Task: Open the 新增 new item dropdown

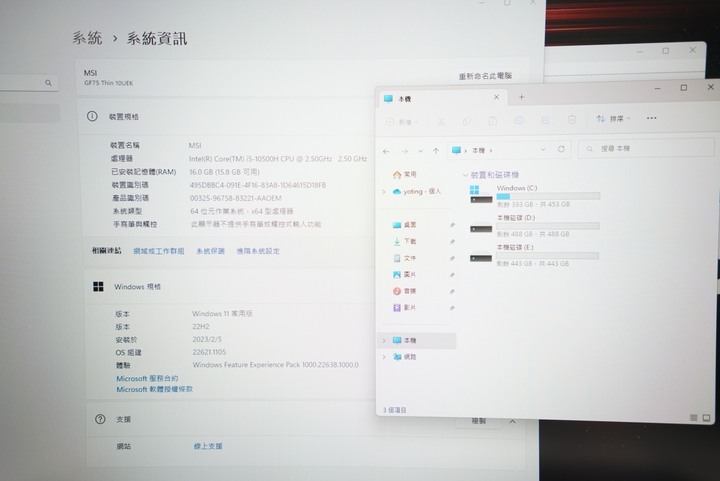Action: point(402,122)
